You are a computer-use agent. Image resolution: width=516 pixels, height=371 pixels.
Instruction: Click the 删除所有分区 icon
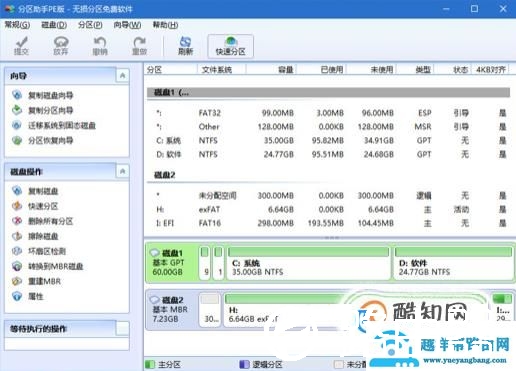[x=17, y=221]
